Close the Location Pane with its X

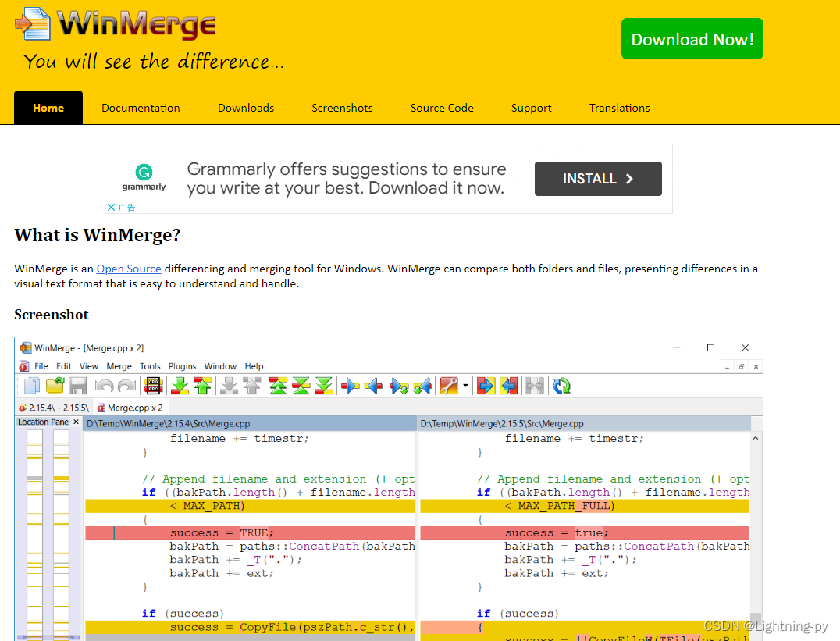tap(76, 422)
